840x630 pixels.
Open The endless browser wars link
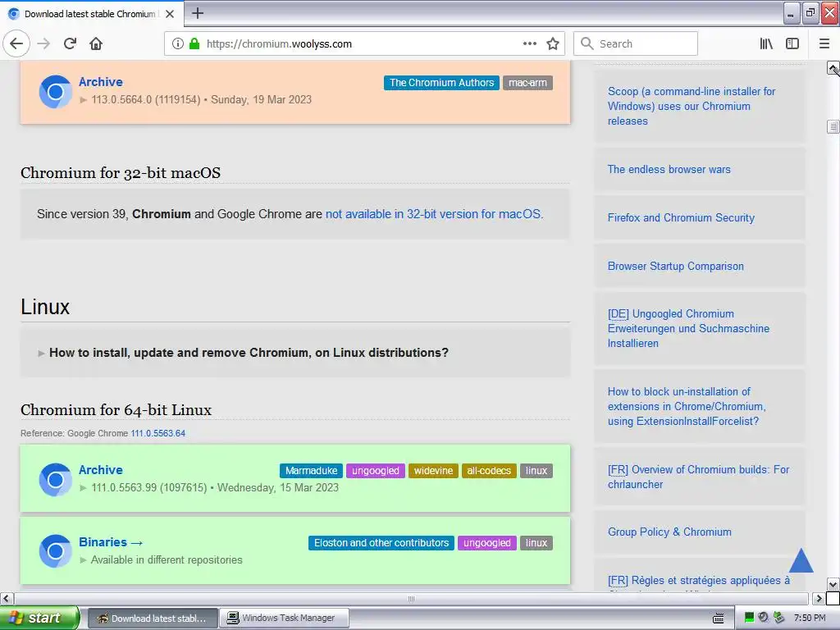669,169
